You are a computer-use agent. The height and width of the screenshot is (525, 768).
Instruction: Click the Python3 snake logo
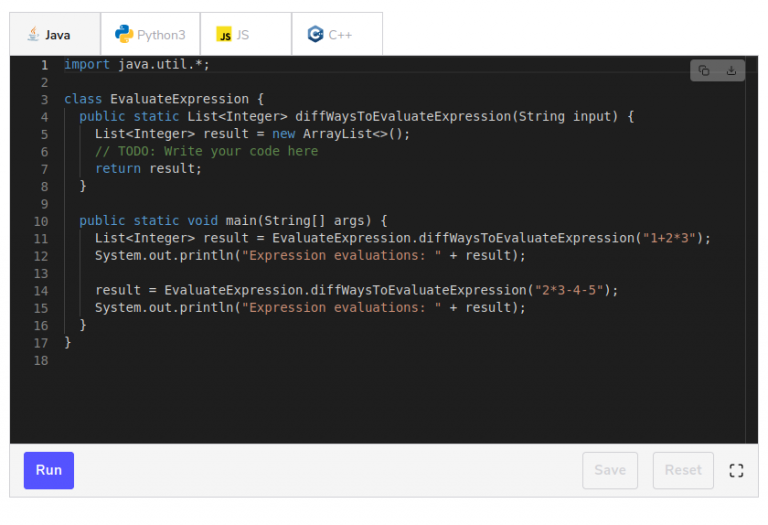(x=124, y=34)
